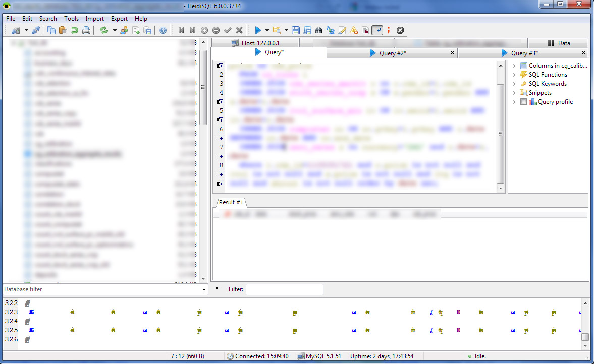Image resolution: width=594 pixels, height=364 pixels.
Task: Click the query editor scrollbar down arrow
Action: tap(501, 188)
